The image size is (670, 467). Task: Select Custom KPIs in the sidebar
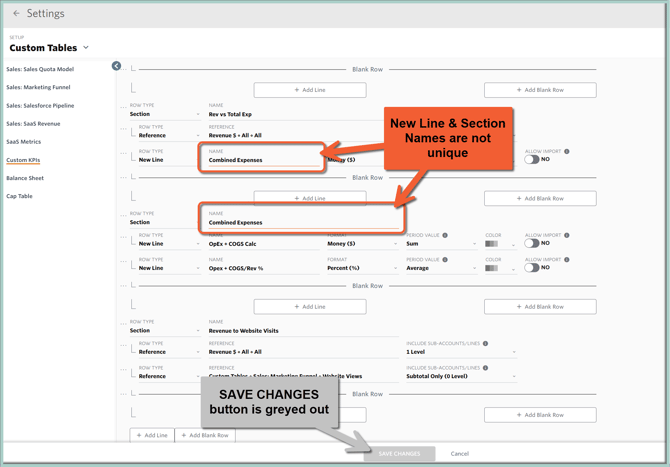[x=24, y=160]
